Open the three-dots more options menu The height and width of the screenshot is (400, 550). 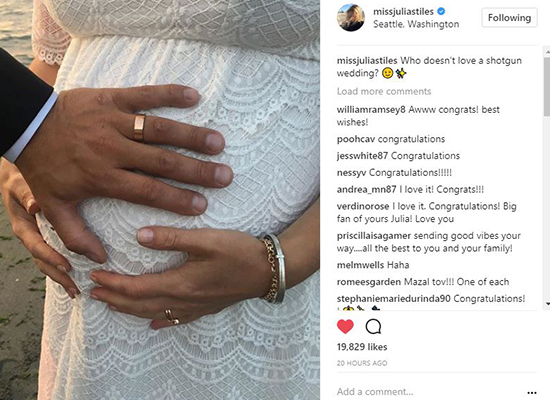click(532, 393)
